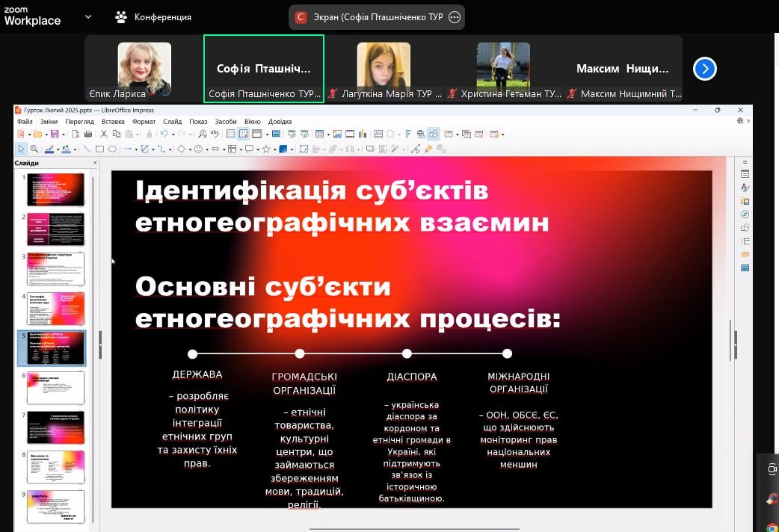
Task: Open the Вставка menu
Action: pyautogui.click(x=113, y=121)
